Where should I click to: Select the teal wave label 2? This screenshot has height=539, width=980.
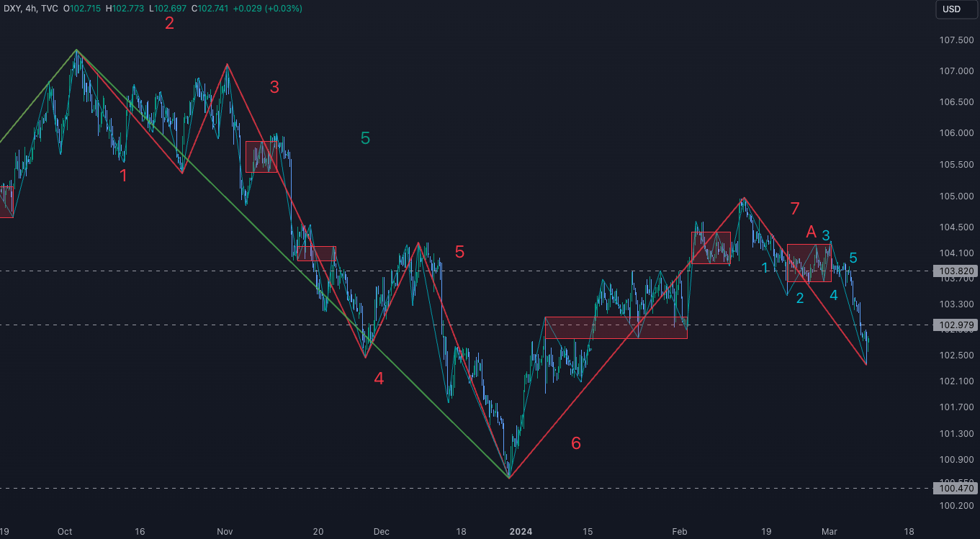(800, 298)
